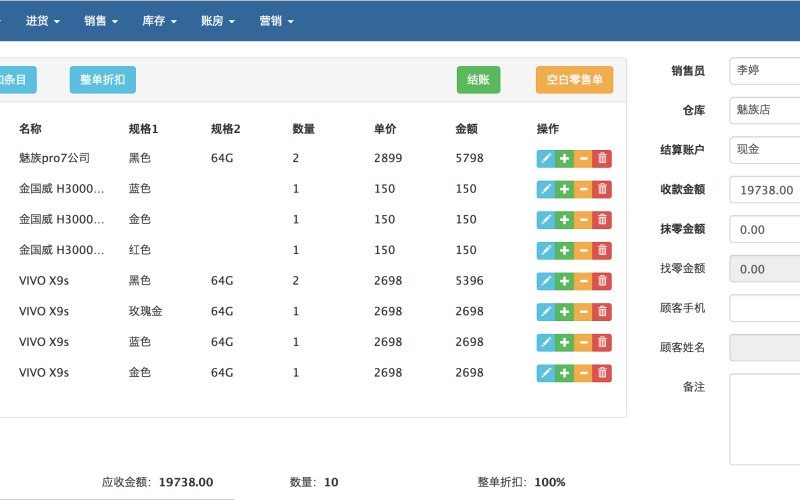Delete the 魅族pro7公司 row
This screenshot has width=800, height=500.
click(x=602, y=159)
